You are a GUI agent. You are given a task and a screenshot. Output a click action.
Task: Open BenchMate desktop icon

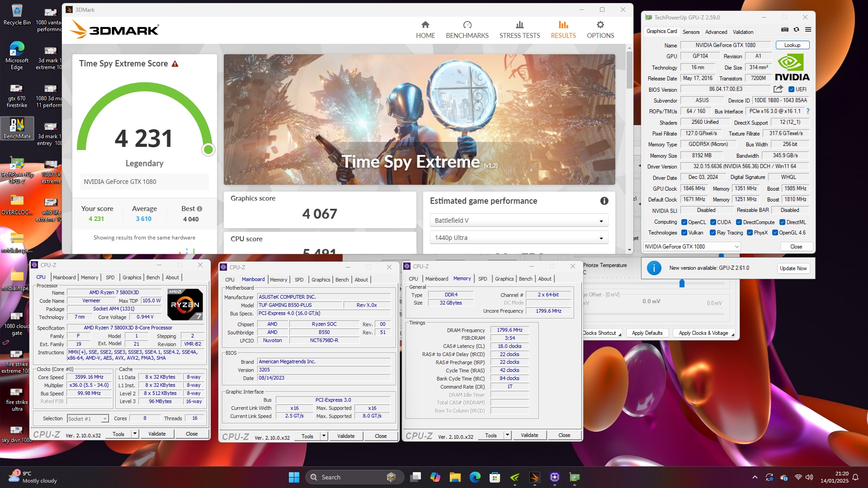(x=17, y=128)
